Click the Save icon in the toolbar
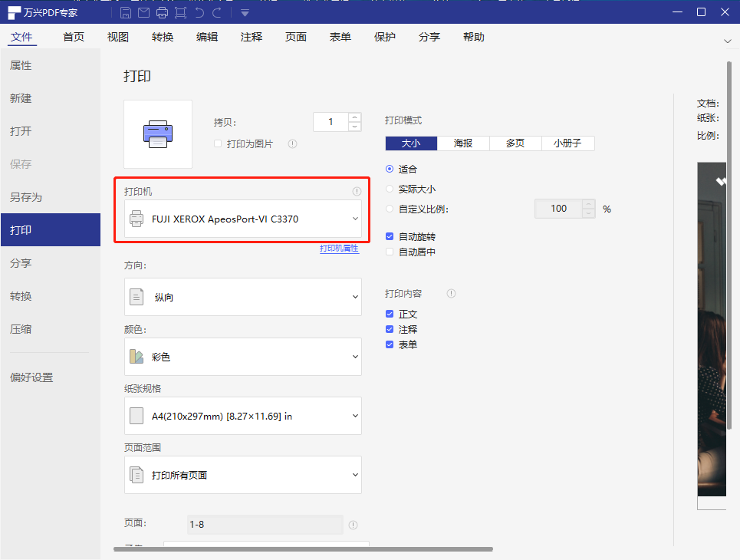This screenshot has width=740, height=560. click(125, 12)
